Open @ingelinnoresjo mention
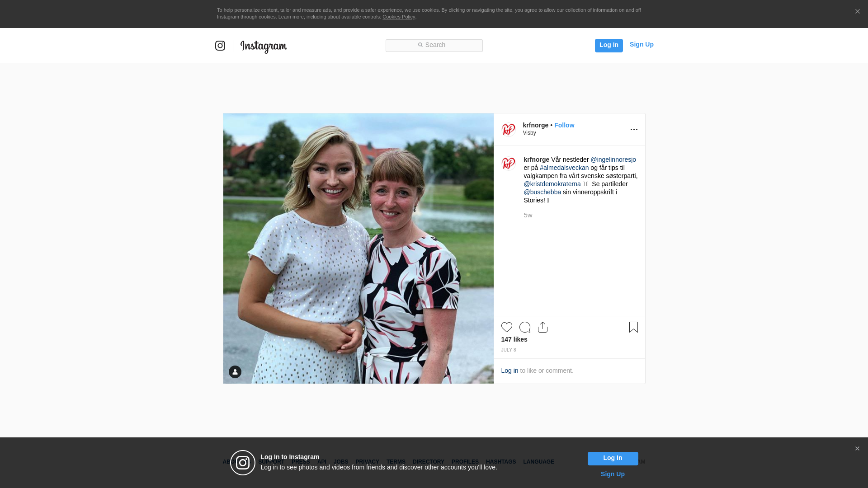The image size is (868, 488). (x=613, y=160)
